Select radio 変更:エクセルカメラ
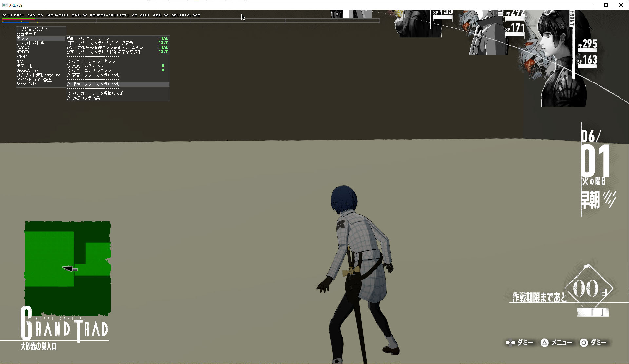Viewport: 629px width, 364px height. (x=68, y=70)
